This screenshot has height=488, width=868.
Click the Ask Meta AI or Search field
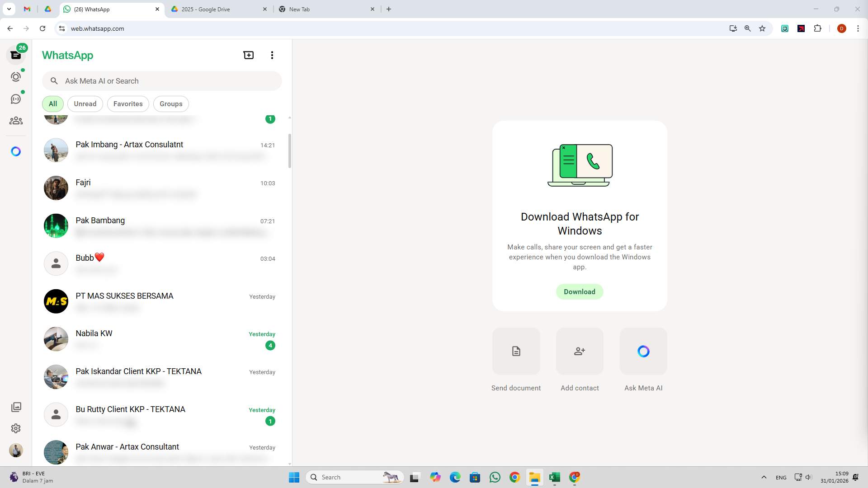[x=167, y=81]
